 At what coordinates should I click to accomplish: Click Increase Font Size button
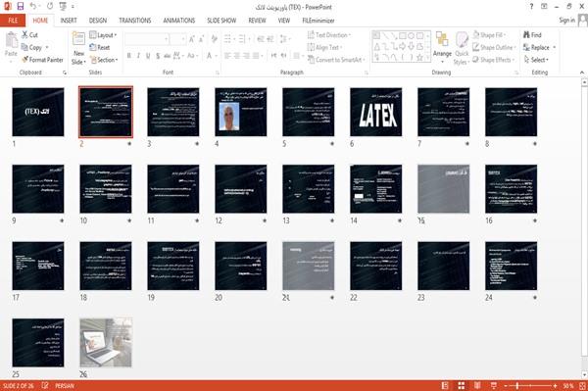[192, 39]
